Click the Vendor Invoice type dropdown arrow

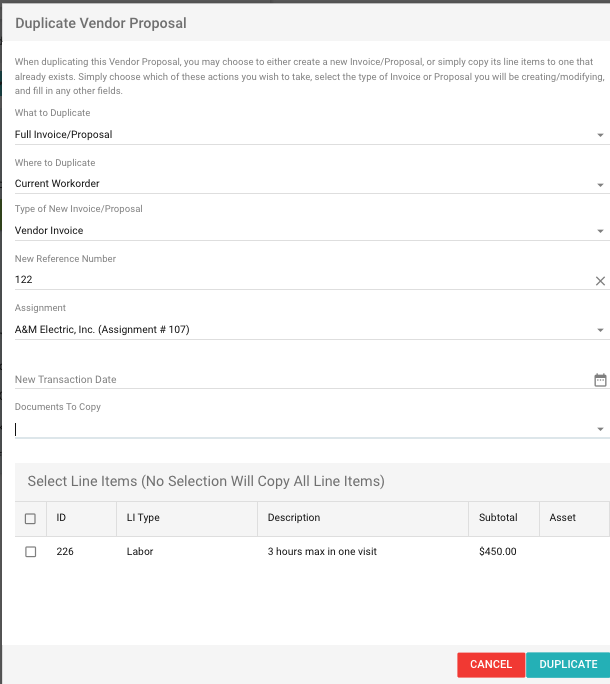tap(600, 231)
